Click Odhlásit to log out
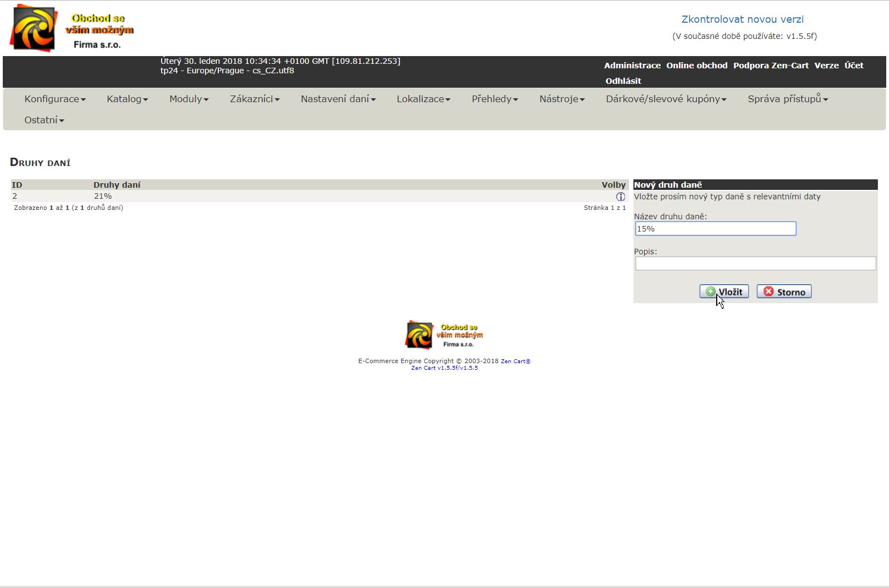Image resolution: width=889 pixels, height=588 pixels. tap(623, 81)
